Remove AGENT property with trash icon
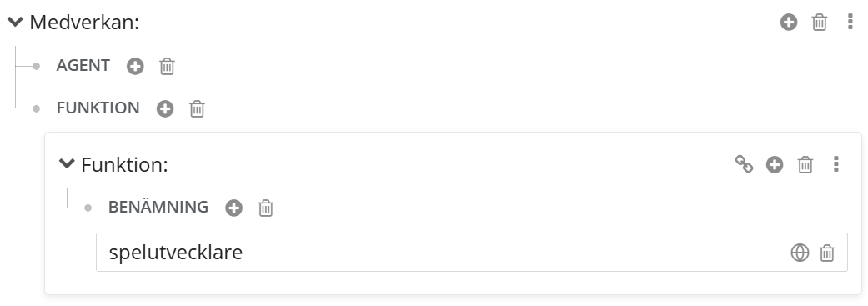 (x=167, y=67)
